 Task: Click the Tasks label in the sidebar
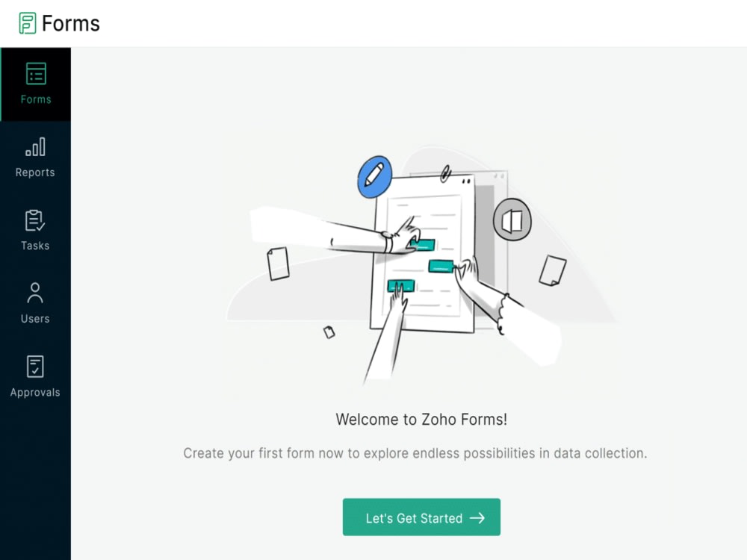[x=35, y=245]
